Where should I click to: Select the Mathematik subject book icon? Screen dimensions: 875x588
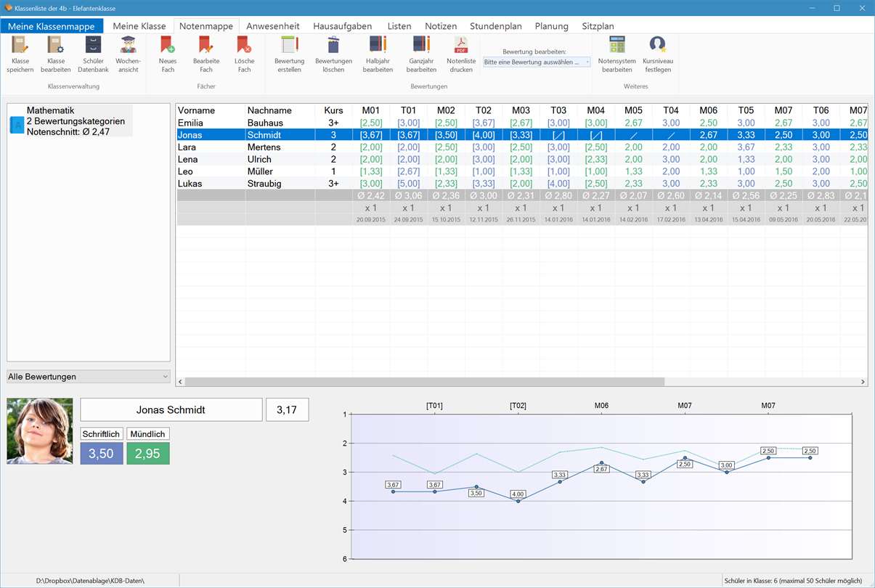pyautogui.click(x=17, y=125)
